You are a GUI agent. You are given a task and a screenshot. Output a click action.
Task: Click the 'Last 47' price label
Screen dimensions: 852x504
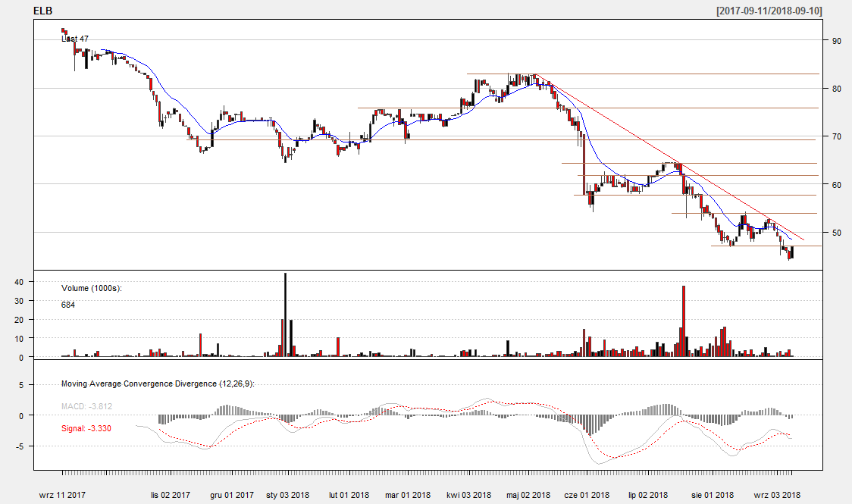pos(75,39)
